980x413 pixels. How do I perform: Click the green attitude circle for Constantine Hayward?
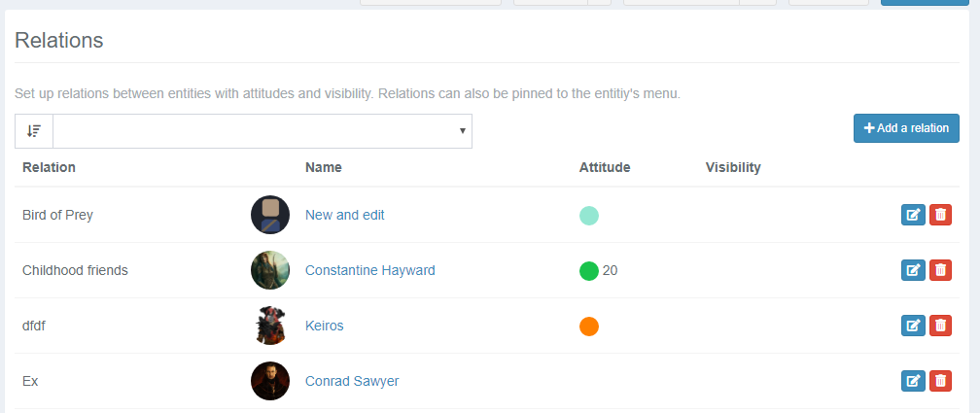588,270
